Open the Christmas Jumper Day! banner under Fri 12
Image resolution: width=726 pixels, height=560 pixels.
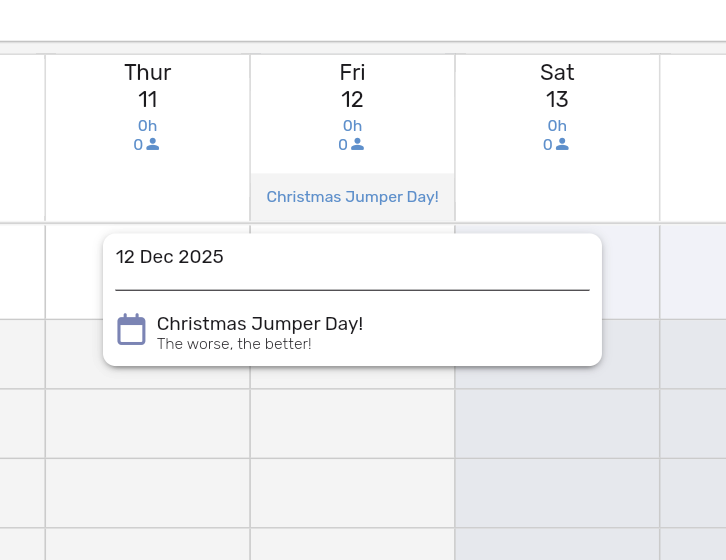(352, 197)
